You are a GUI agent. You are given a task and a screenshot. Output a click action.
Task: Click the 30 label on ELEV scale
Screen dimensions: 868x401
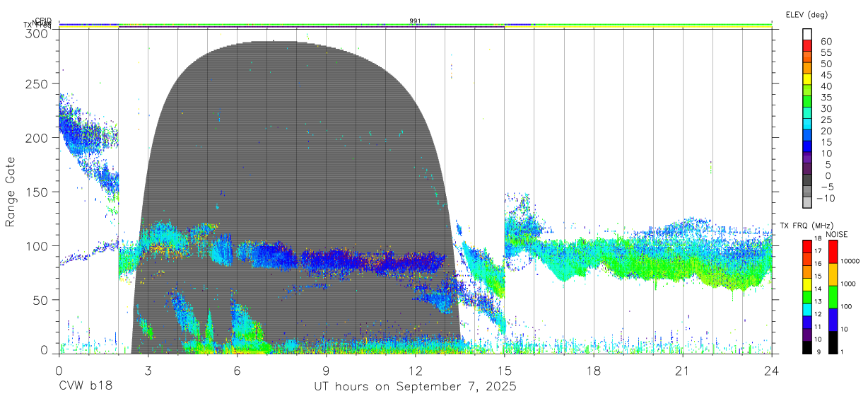[826, 108]
